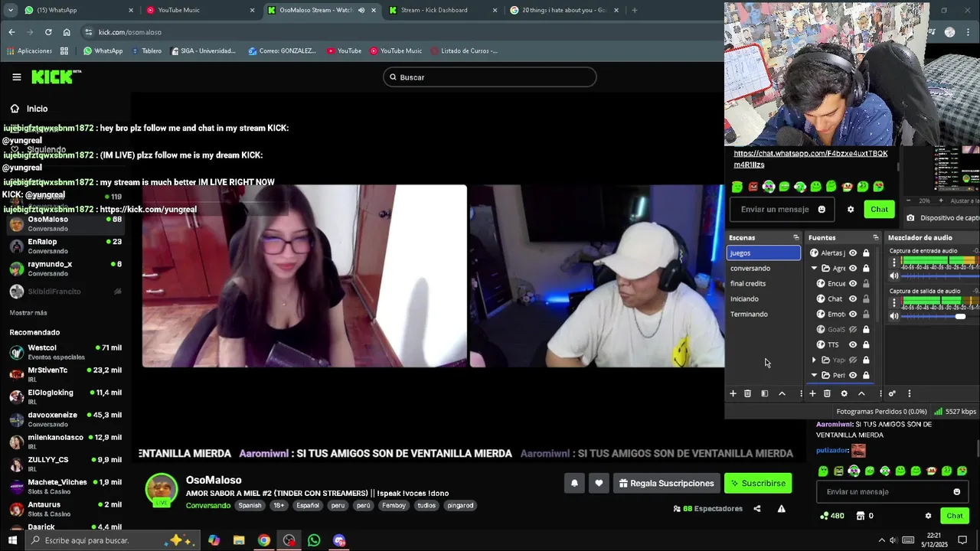Viewport: 980px width, 551px height.
Task: Click the green Suscribirse button
Action: tap(758, 483)
